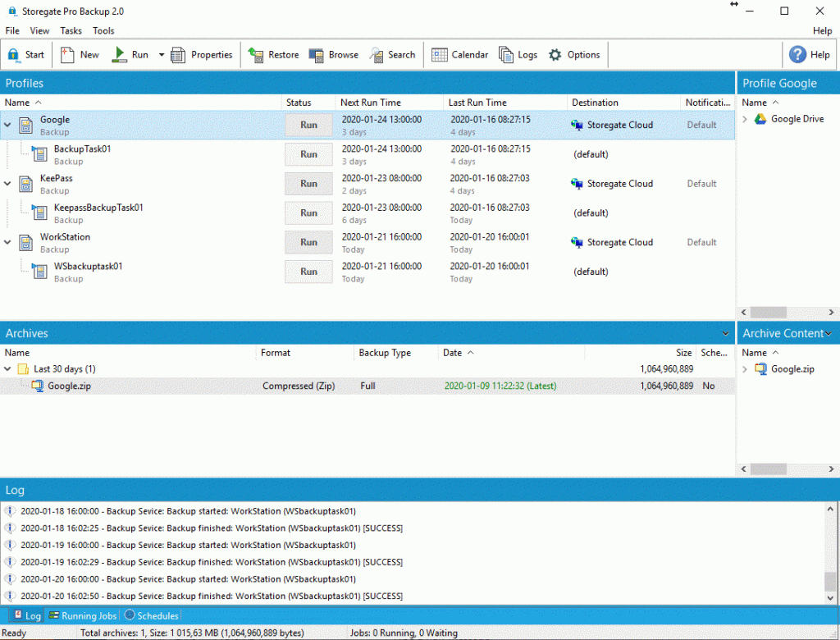840x640 pixels.
Task: Click Storegate Cloud icon in Google row
Action: click(577, 125)
